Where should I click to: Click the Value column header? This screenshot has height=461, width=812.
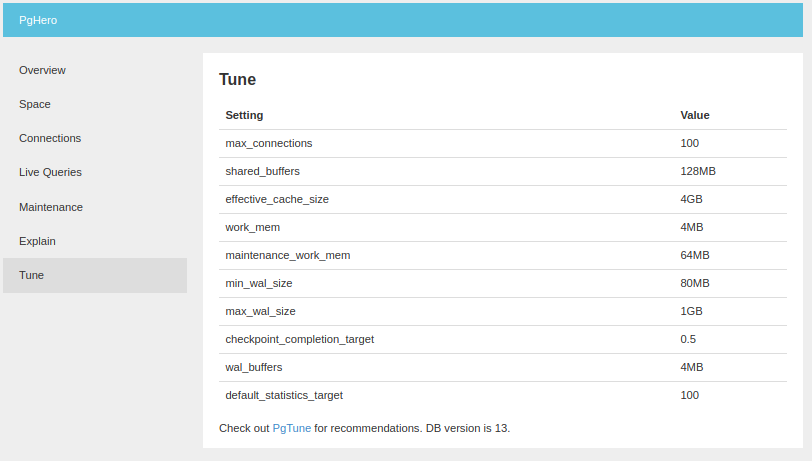[694, 115]
